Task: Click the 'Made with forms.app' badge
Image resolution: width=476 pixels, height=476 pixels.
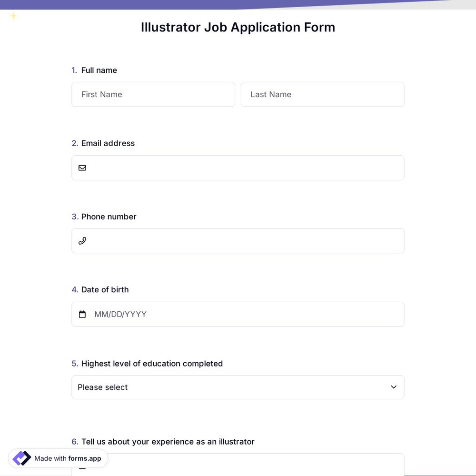Action: click(x=57, y=458)
